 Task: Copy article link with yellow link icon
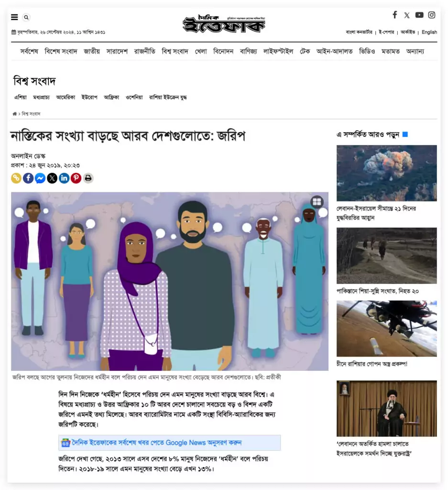(16, 178)
